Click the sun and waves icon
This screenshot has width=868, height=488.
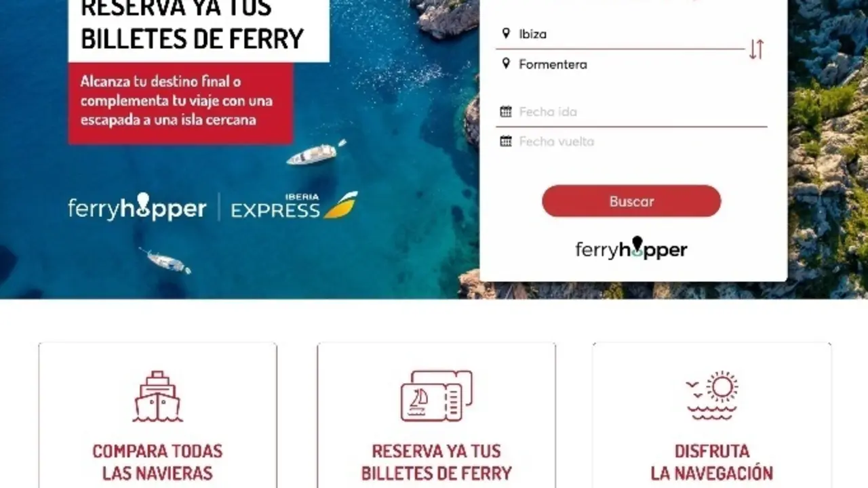711,396
